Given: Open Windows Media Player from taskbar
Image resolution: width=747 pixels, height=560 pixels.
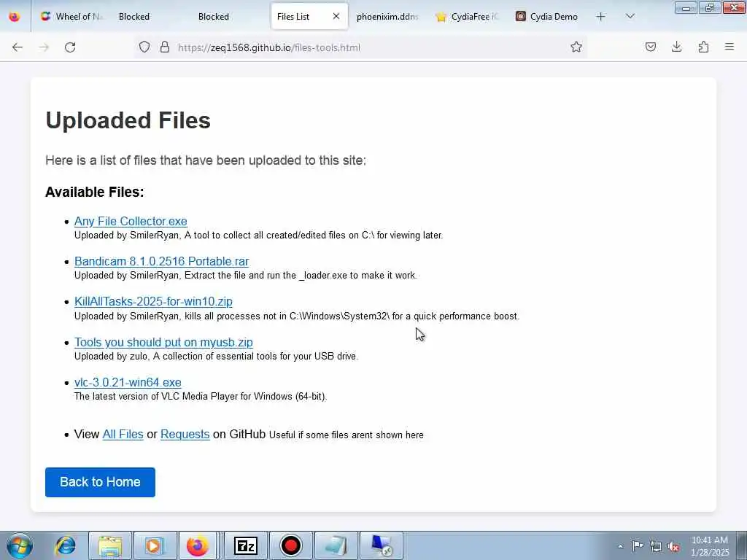Looking at the screenshot, I should point(155,545).
